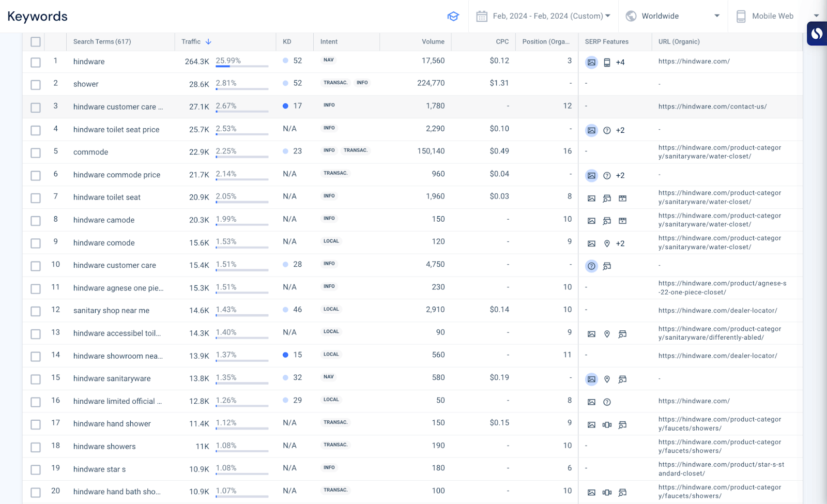This screenshot has width=827, height=504.
Task: Open the Similarweb floating logo button
Action: click(x=817, y=34)
